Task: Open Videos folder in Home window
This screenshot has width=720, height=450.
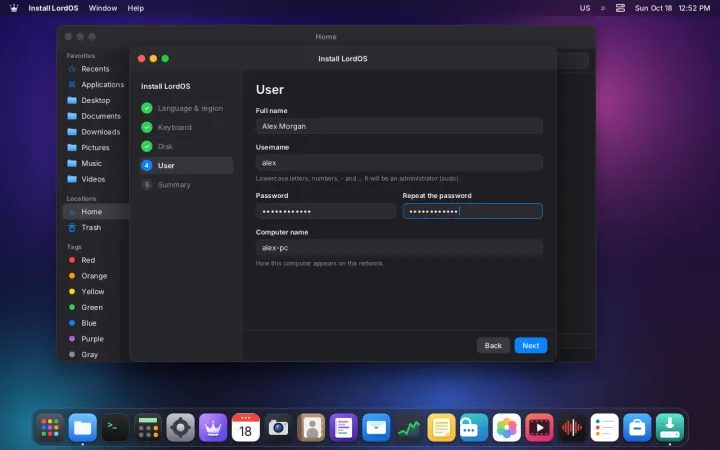Action: click(x=96, y=179)
